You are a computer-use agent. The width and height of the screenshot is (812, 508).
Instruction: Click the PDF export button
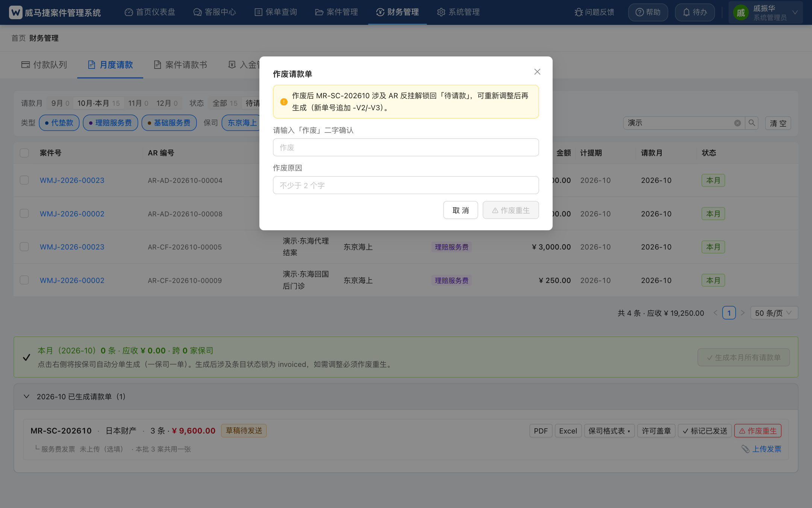541,431
